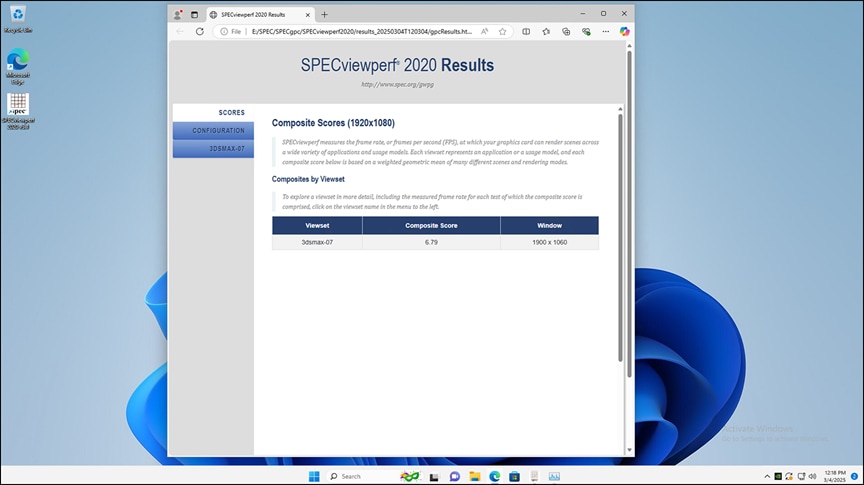The width and height of the screenshot is (864, 485).
Task: Click the Viewset column header
Action: [317, 225]
